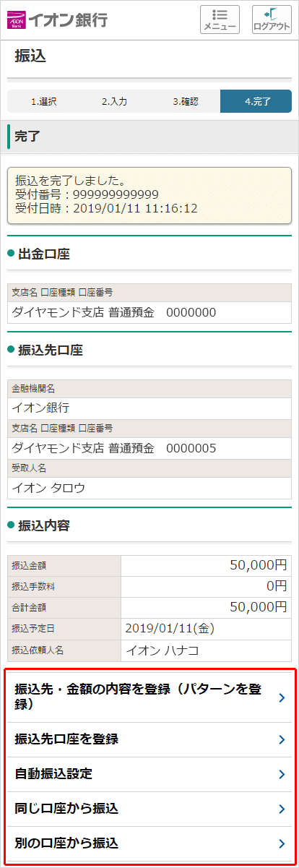Open 振込先口座を登録 link

click(x=149, y=739)
